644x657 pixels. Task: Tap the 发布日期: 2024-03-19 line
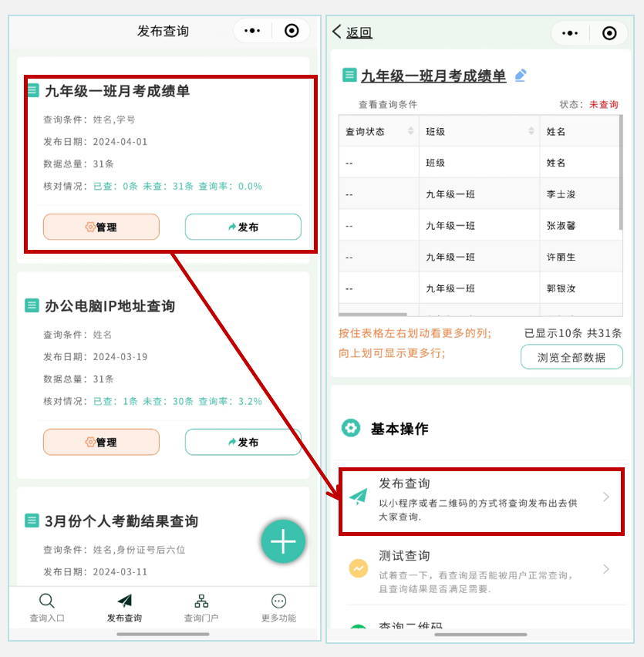click(x=96, y=356)
